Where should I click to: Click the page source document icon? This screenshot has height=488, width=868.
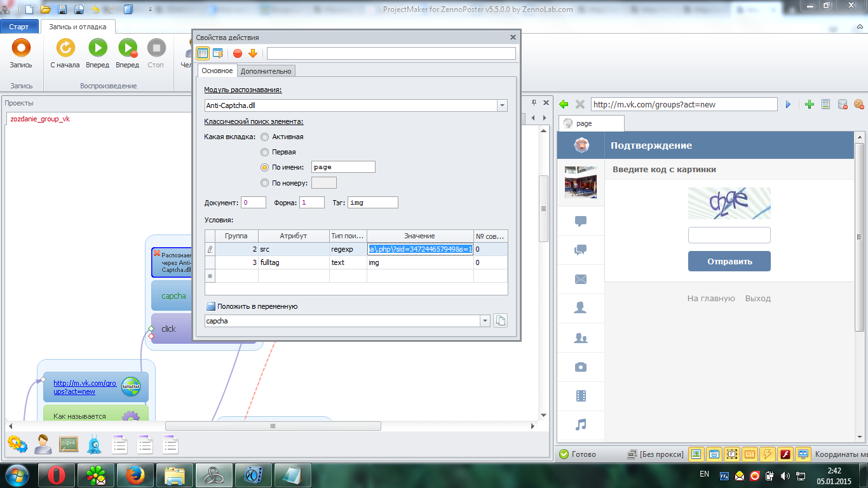825,104
